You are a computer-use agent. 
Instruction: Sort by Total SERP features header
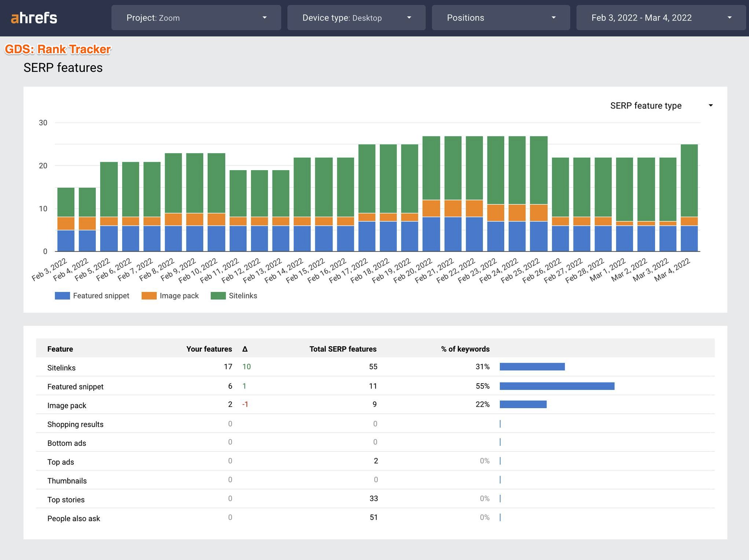343,349
